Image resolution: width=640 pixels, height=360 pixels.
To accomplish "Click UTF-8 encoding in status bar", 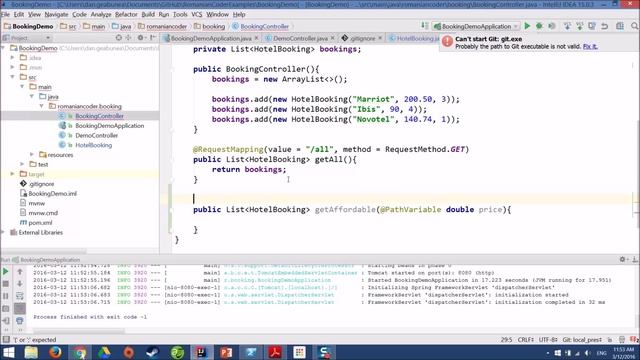I will (548, 340).
